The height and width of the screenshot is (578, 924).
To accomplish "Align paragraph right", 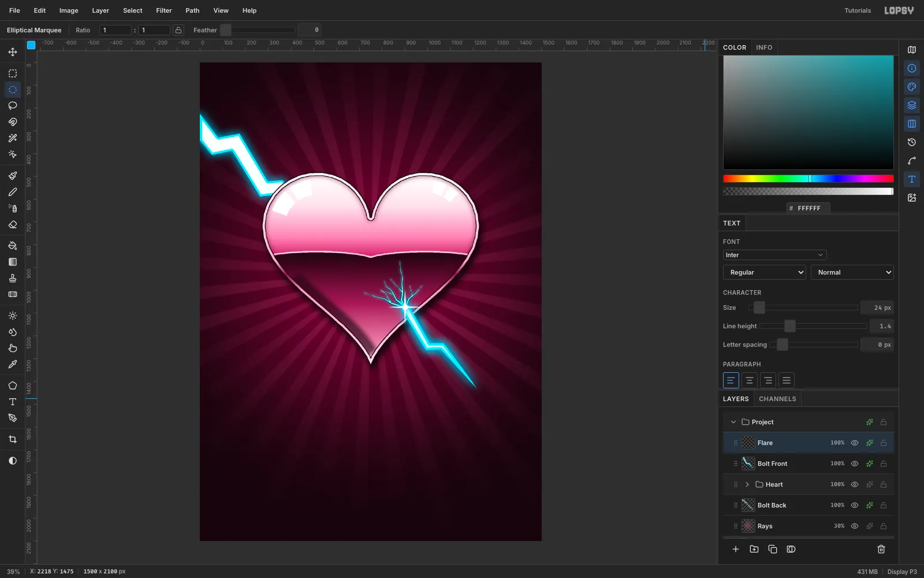I will [767, 380].
